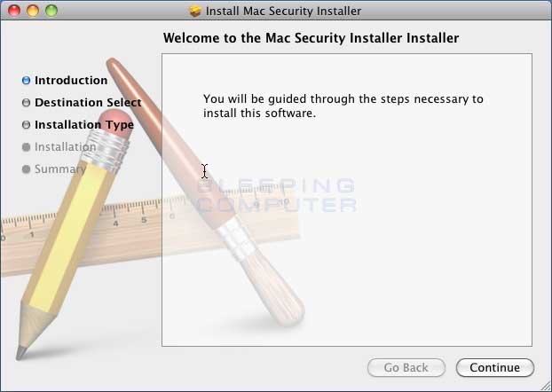Screen dimensions: 552x392
Task: Click the package box icon in title bar
Action: click(x=195, y=11)
